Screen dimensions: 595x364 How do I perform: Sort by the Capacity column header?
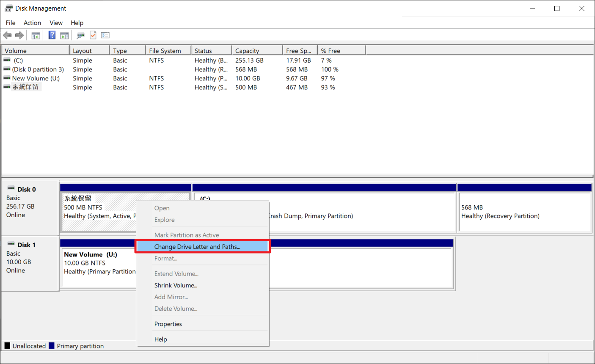(257, 50)
